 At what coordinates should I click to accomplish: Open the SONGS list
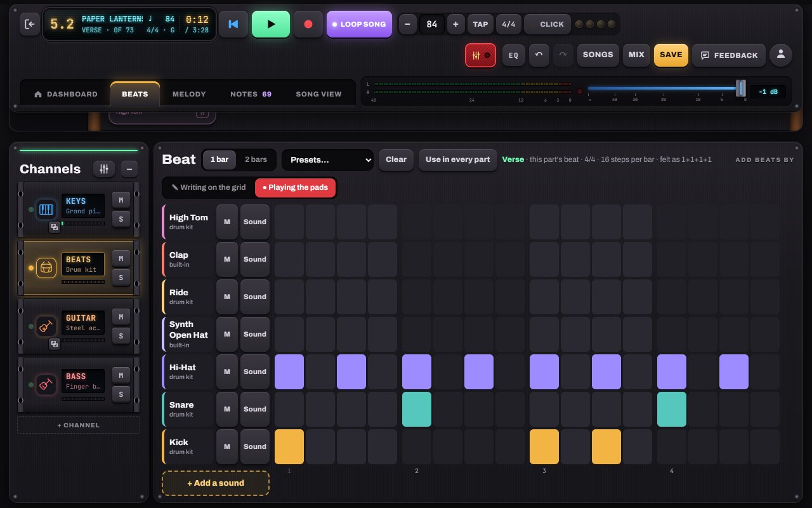tap(598, 55)
